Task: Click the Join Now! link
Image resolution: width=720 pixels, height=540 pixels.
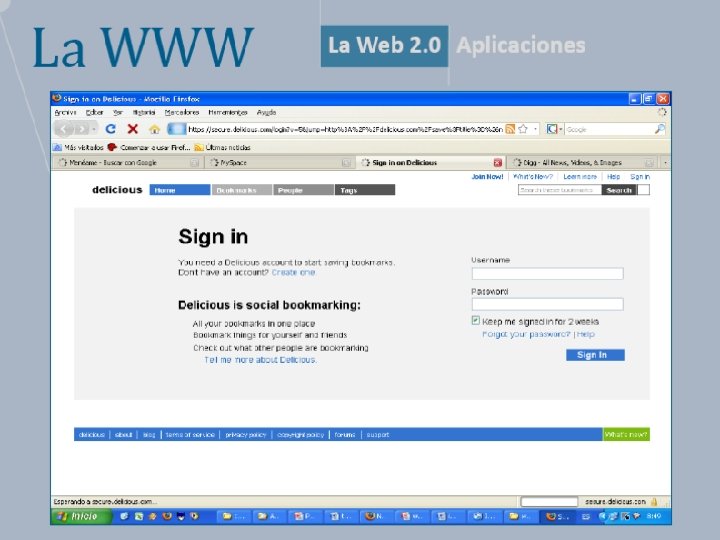Action: [x=487, y=177]
